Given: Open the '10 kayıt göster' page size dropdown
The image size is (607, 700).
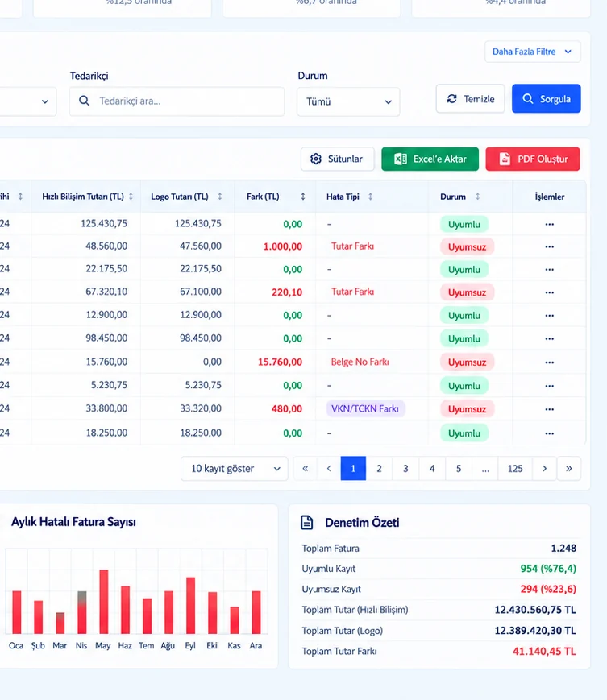Looking at the screenshot, I should [234, 468].
